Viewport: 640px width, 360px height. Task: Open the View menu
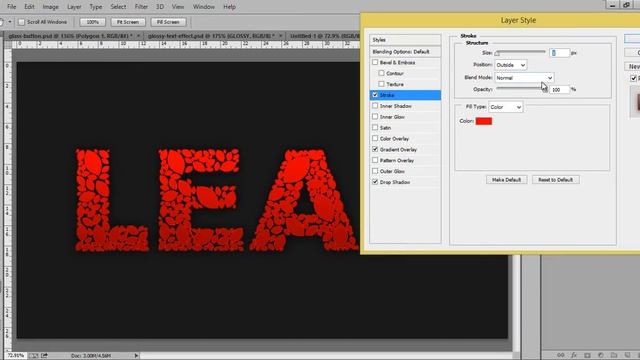point(178,7)
